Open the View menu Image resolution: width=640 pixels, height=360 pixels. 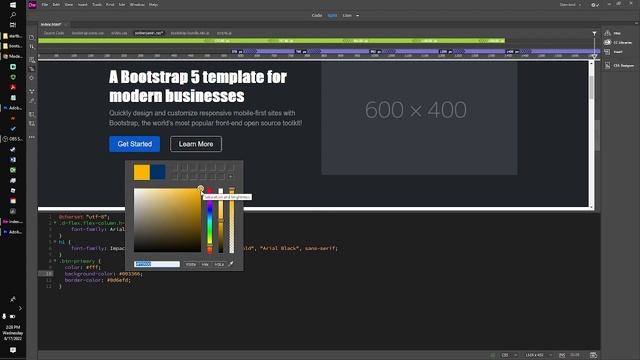(x=69, y=5)
